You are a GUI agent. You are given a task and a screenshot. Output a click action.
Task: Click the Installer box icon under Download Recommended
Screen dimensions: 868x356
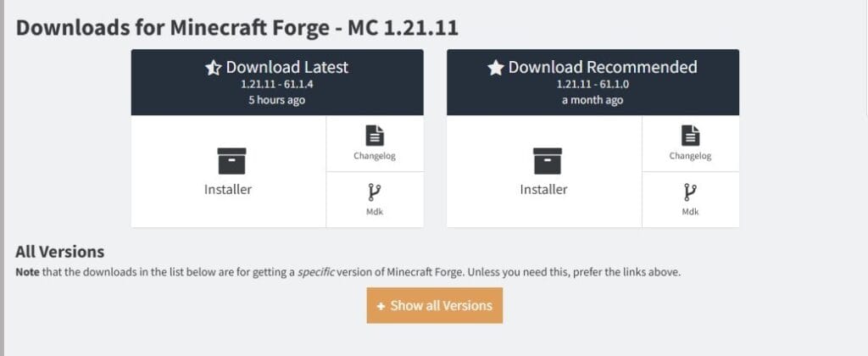point(548,159)
